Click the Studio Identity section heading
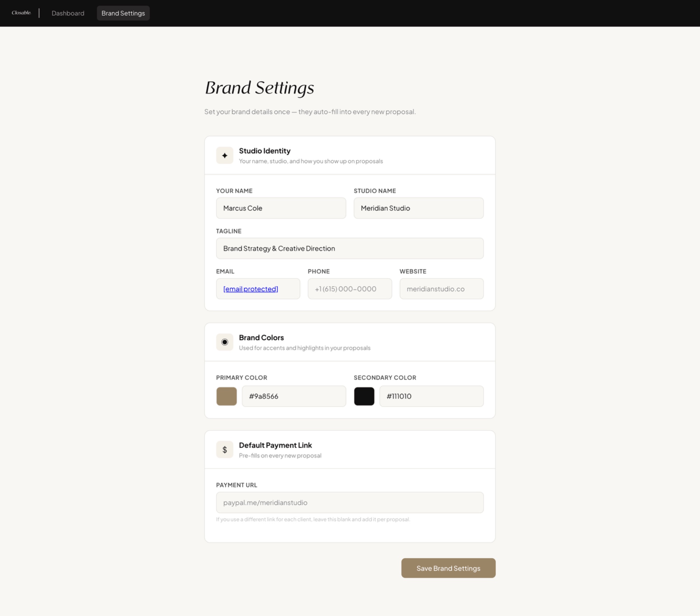This screenshot has height=616, width=700. 265,151
